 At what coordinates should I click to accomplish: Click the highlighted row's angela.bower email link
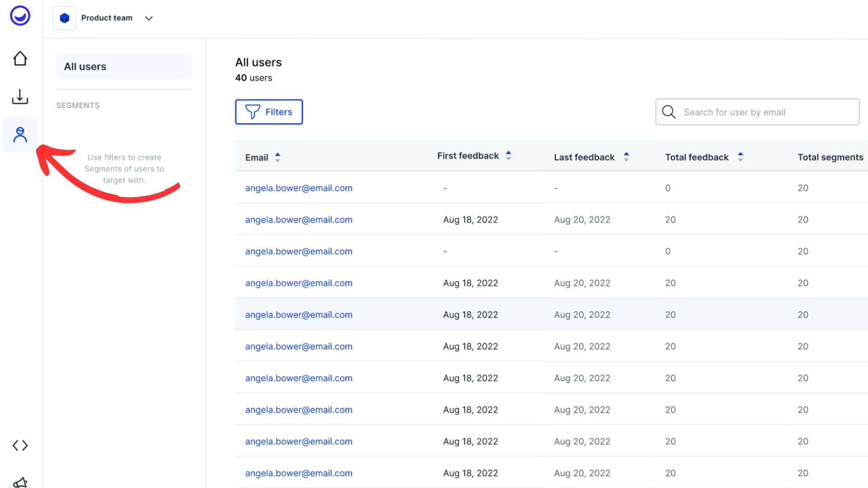pyautogui.click(x=298, y=315)
